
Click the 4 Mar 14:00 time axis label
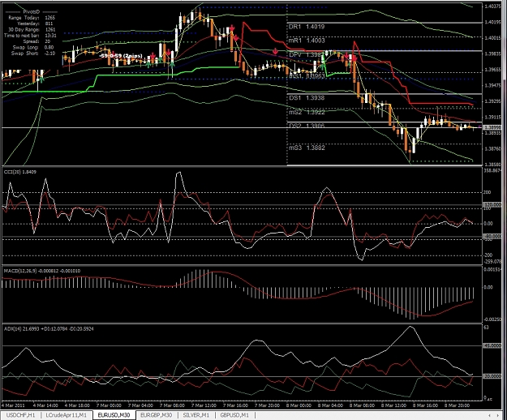[45, 405]
